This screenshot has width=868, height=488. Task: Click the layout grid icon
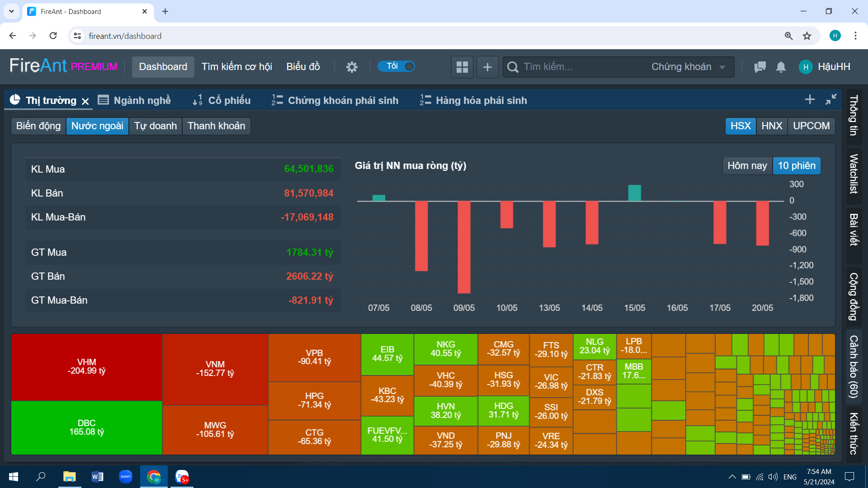point(462,67)
